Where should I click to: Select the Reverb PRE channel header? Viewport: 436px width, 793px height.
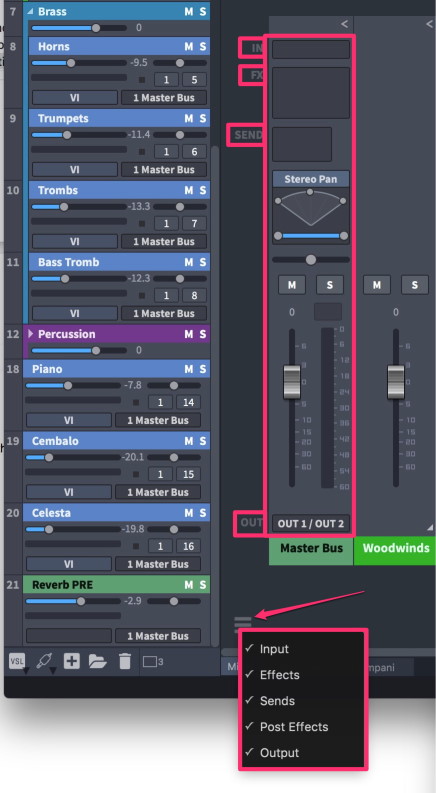coord(116,585)
